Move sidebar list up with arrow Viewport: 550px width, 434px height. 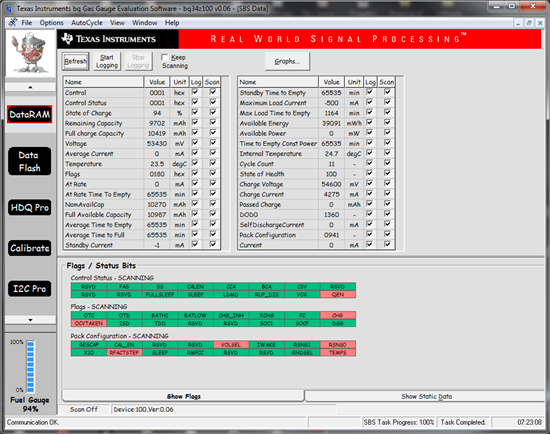tap(30, 87)
